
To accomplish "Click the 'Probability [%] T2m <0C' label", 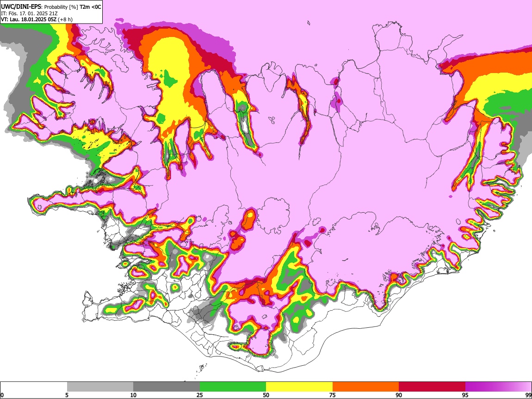I will click(x=73, y=7).
